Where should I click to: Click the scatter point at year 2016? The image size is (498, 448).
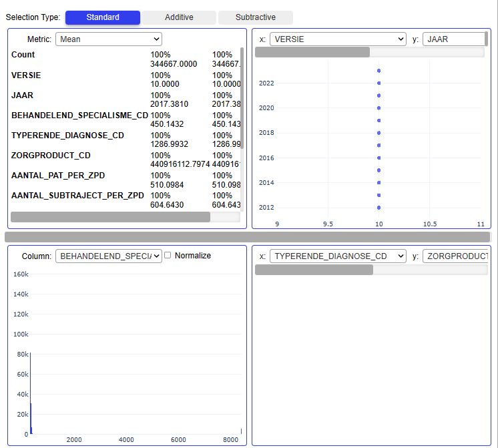pyautogui.click(x=379, y=158)
